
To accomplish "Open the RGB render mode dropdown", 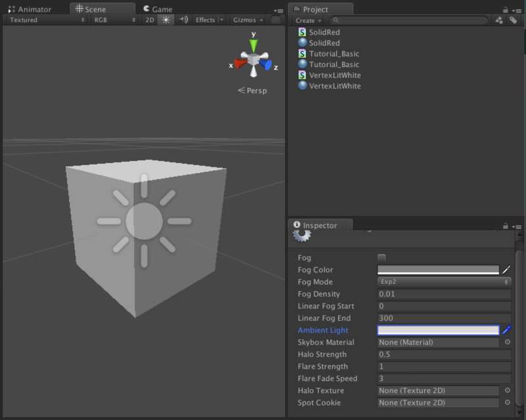I will pyautogui.click(x=114, y=20).
